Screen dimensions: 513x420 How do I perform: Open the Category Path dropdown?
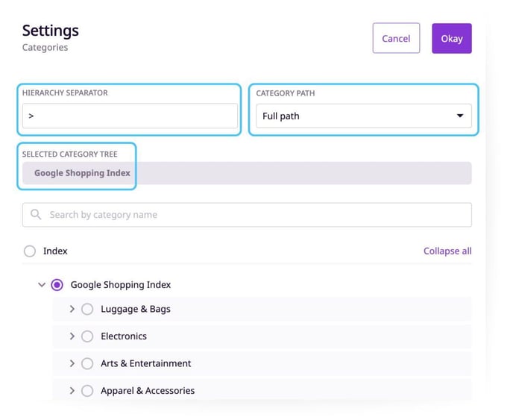(363, 116)
